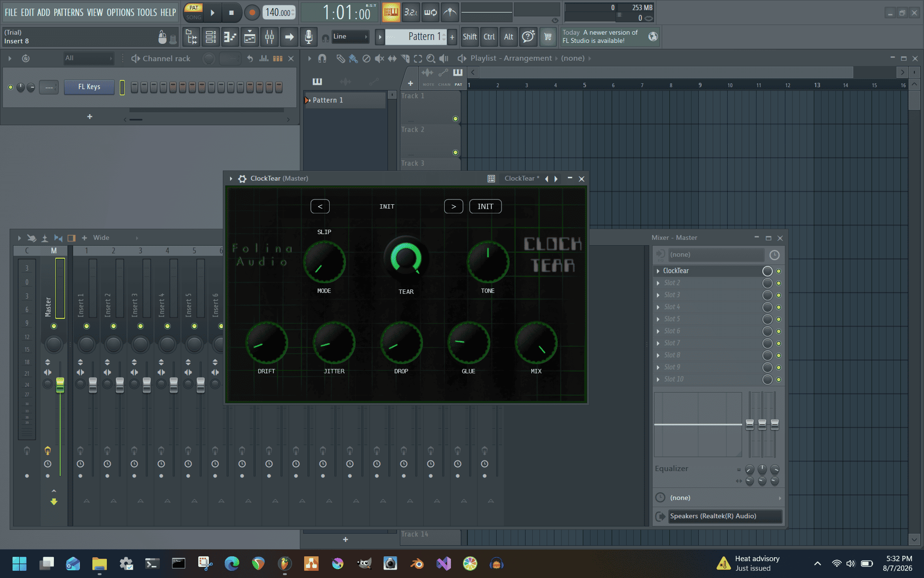
Task: Select the Draw pencil tool in Playlist
Action: [340, 58]
